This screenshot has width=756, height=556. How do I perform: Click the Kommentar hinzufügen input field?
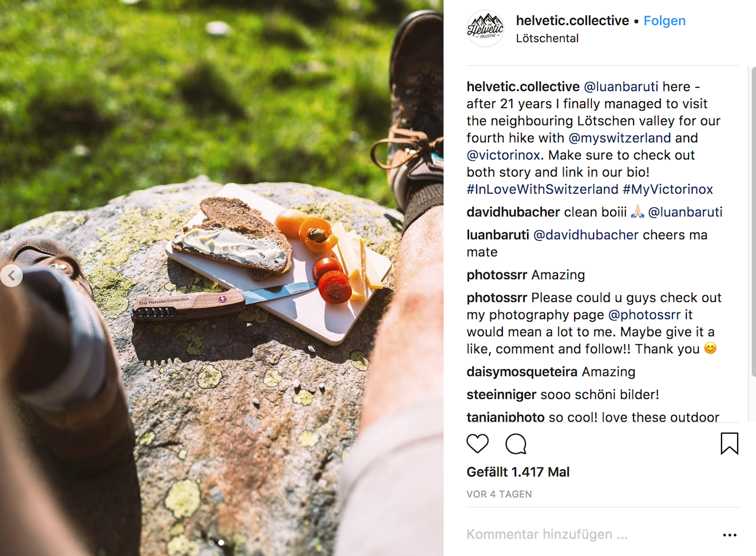pyautogui.click(x=590, y=534)
